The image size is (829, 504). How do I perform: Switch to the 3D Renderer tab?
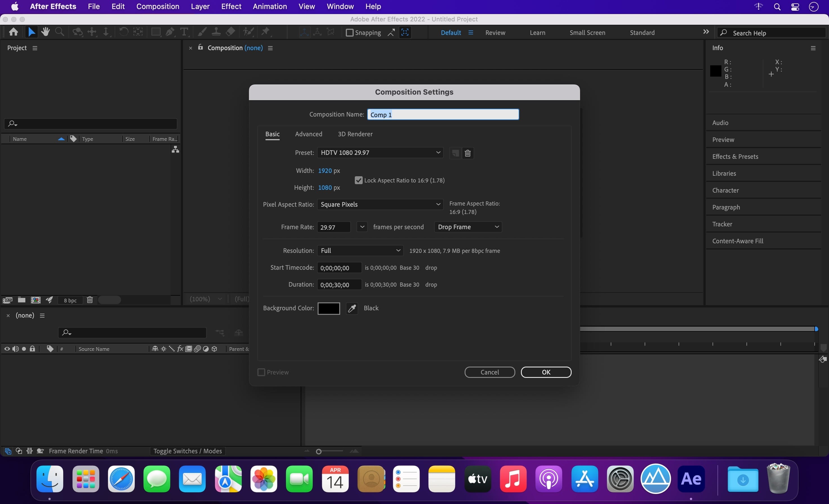pyautogui.click(x=355, y=134)
